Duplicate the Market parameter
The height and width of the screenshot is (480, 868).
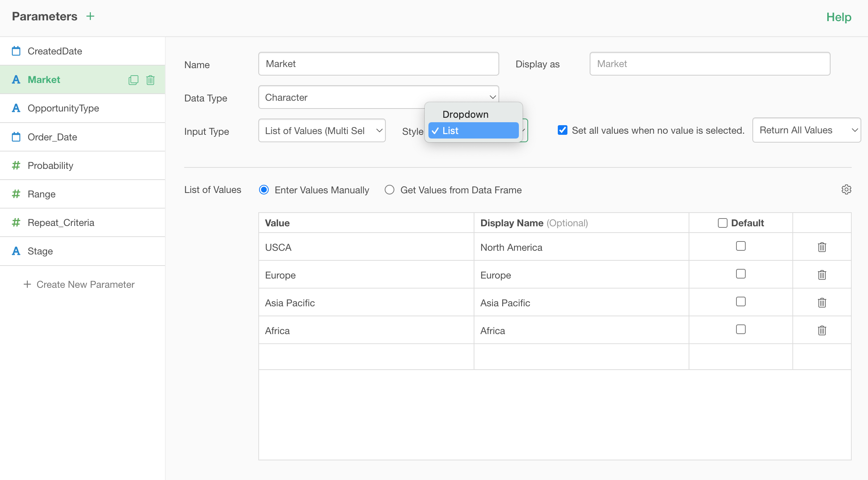pos(133,80)
